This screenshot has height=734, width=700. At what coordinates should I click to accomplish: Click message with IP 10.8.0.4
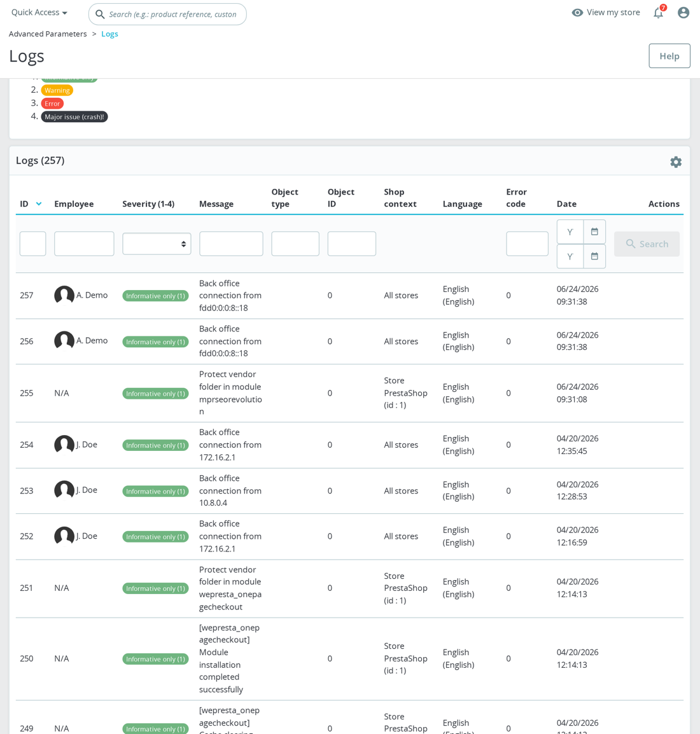[x=230, y=490]
